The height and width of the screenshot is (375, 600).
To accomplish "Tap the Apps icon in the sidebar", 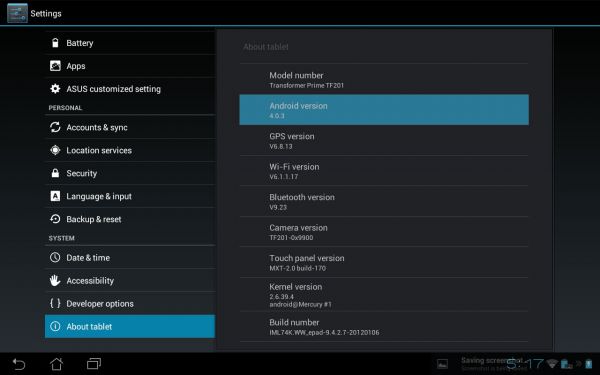I will [x=55, y=66].
